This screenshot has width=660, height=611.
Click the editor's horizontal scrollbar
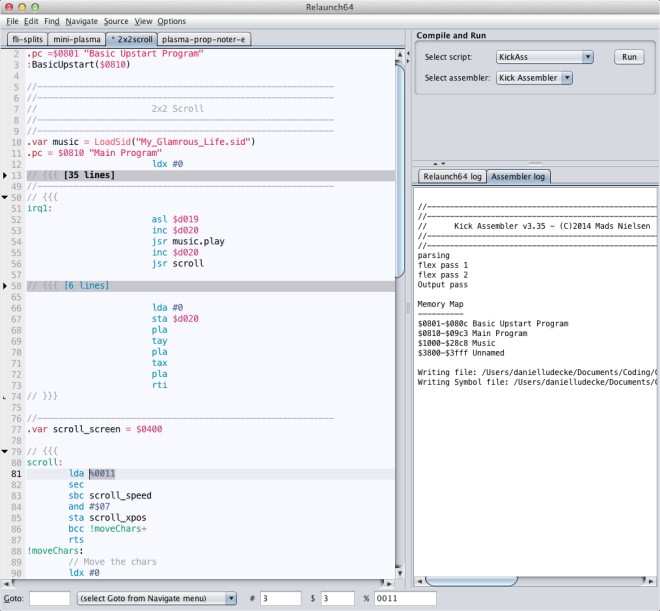(200, 583)
